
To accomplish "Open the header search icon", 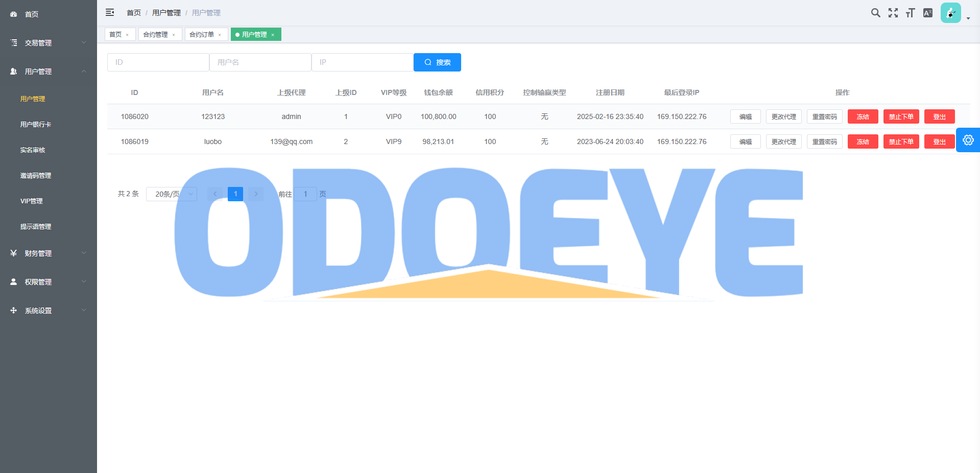I will (x=875, y=13).
